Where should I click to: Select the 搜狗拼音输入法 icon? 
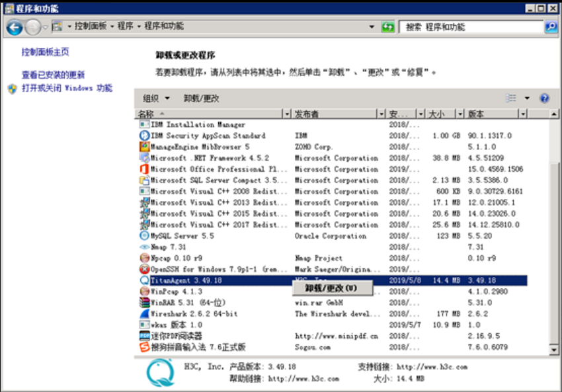coord(144,347)
